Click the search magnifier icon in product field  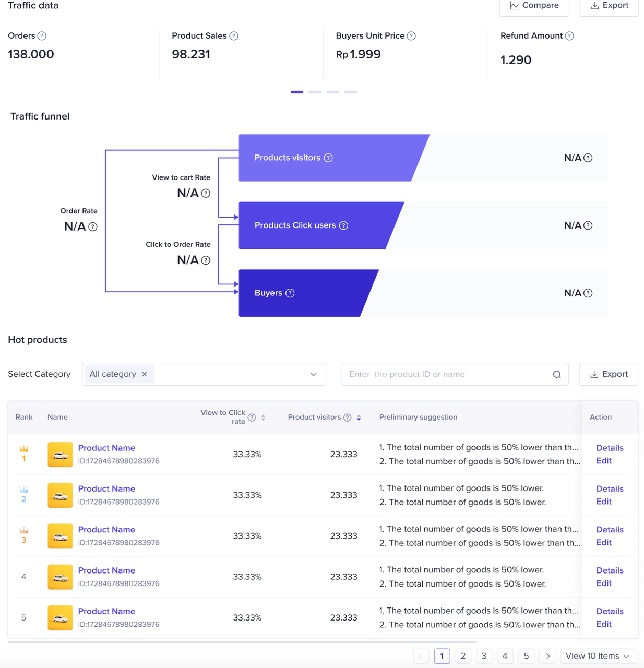point(557,375)
